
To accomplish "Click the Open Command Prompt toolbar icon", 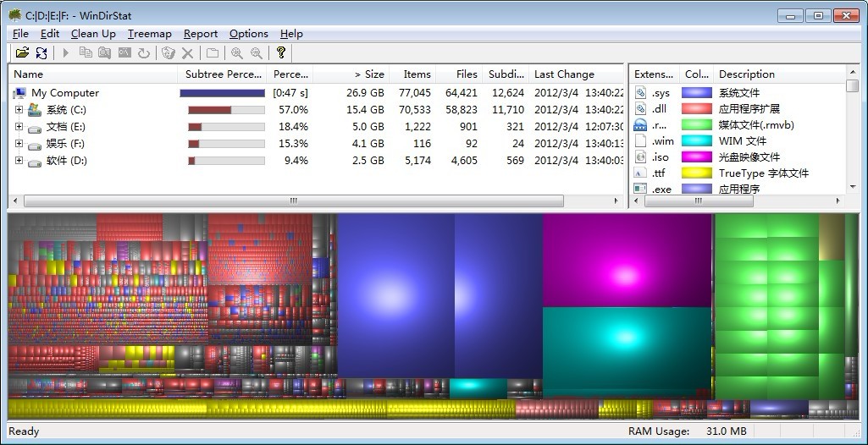I will point(124,53).
